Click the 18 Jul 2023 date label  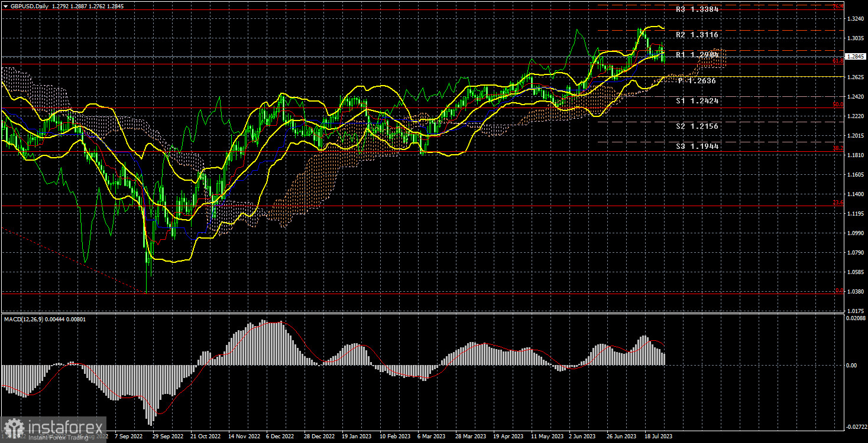point(660,437)
